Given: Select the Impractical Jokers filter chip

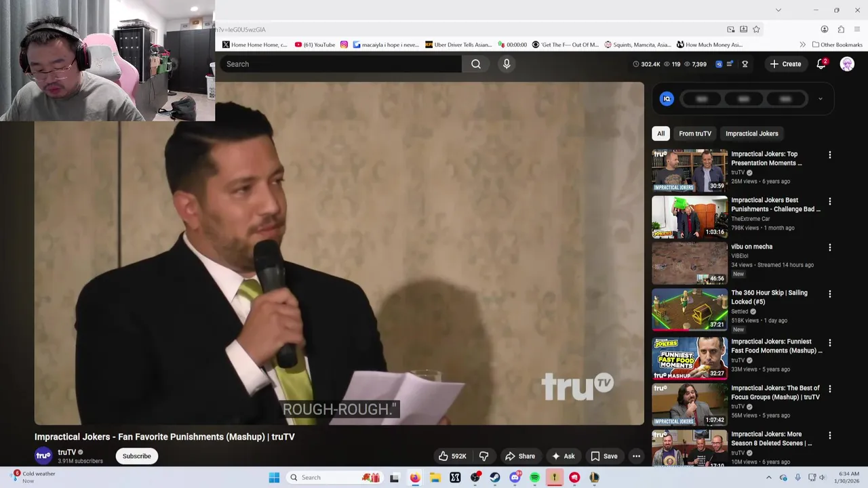Looking at the screenshot, I should coord(751,134).
